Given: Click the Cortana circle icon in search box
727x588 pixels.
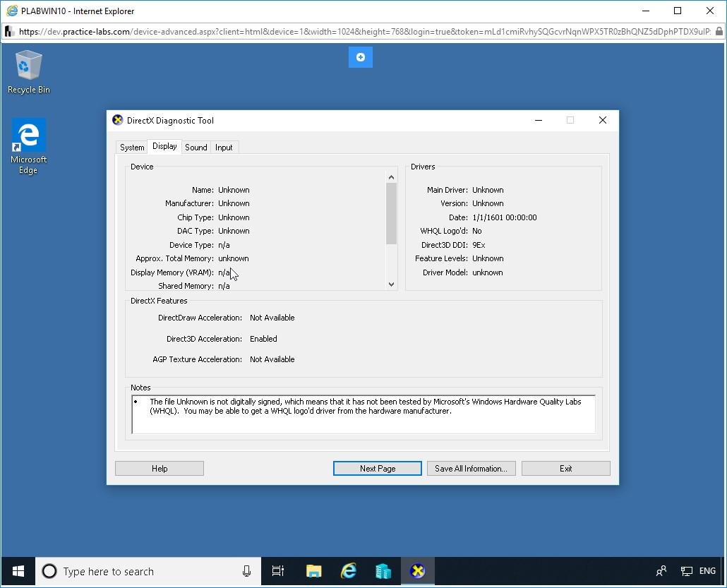Looking at the screenshot, I should [x=49, y=571].
